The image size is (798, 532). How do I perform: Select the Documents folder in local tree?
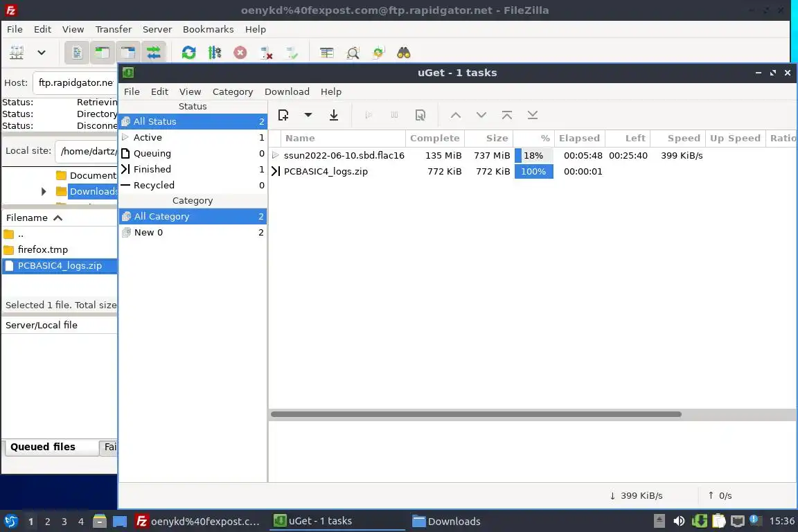[87, 175]
